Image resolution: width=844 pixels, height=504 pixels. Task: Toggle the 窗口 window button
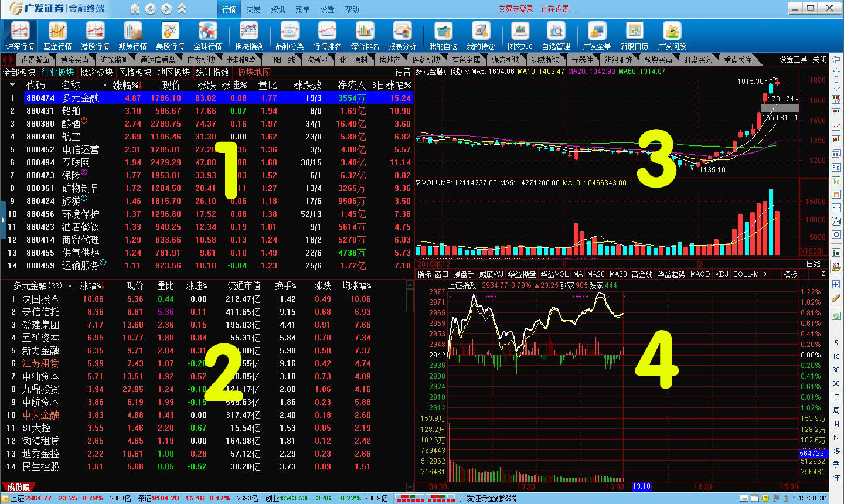click(x=441, y=274)
